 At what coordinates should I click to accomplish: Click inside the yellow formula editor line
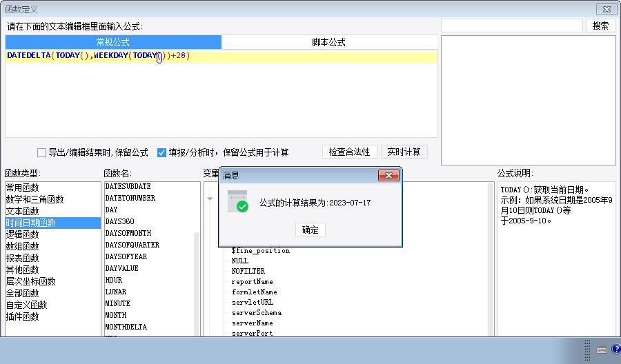tap(221, 57)
